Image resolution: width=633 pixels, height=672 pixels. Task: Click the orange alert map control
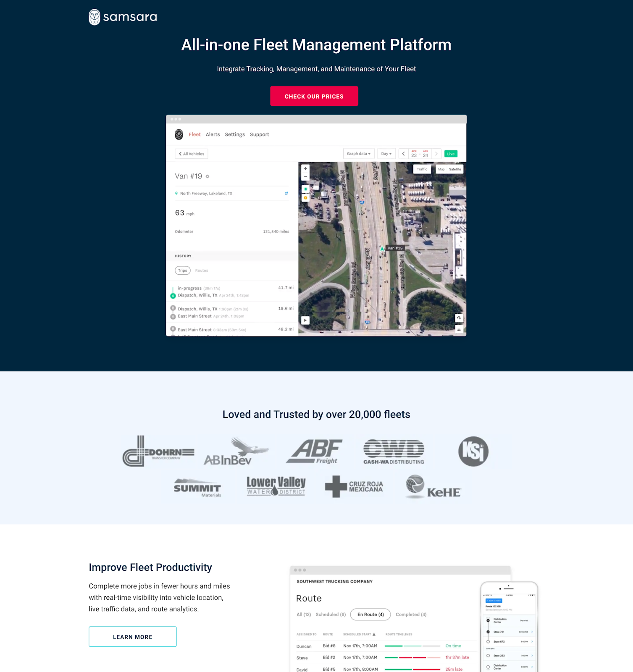[306, 198]
